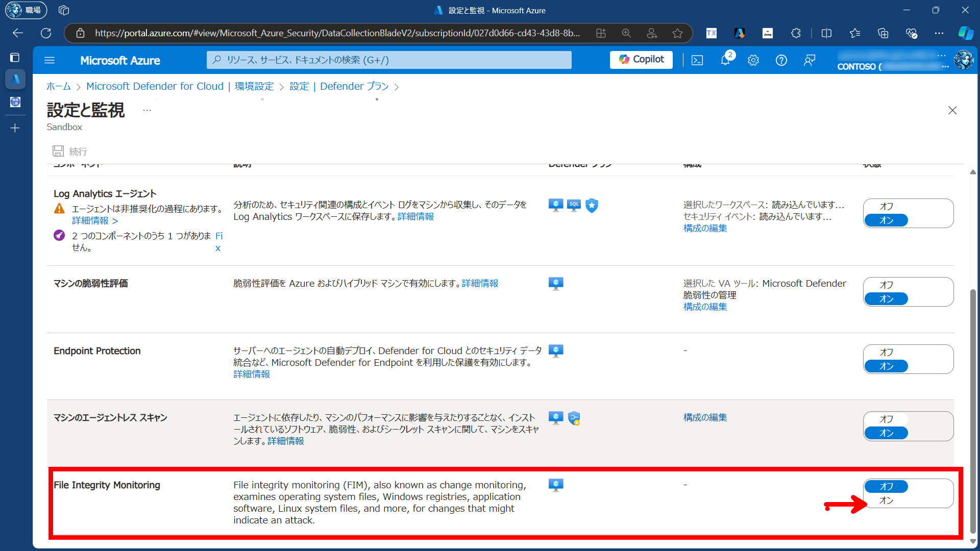
Task: Open 詳細情報 link in Endpoint Protection description
Action: pos(252,374)
